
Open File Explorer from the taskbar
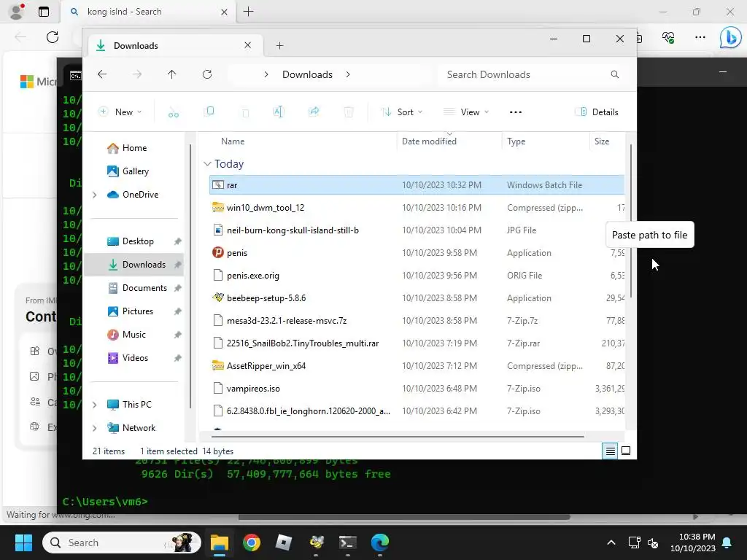220,542
